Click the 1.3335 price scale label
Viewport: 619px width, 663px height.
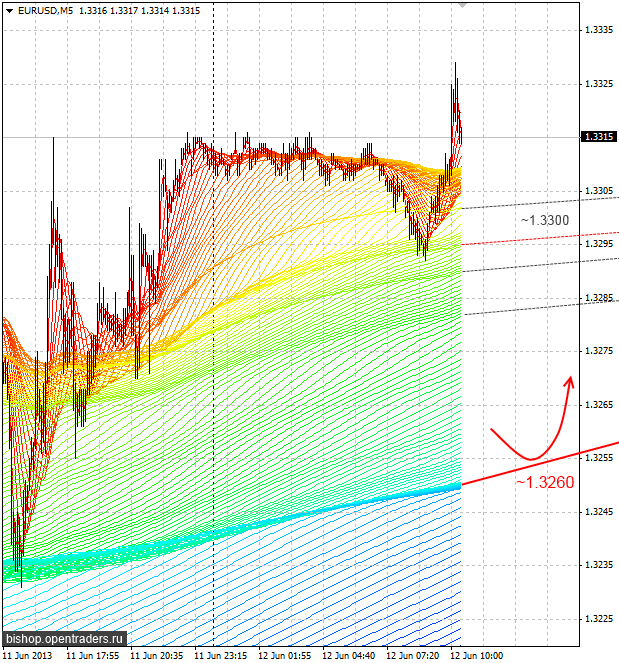coord(599,30)
